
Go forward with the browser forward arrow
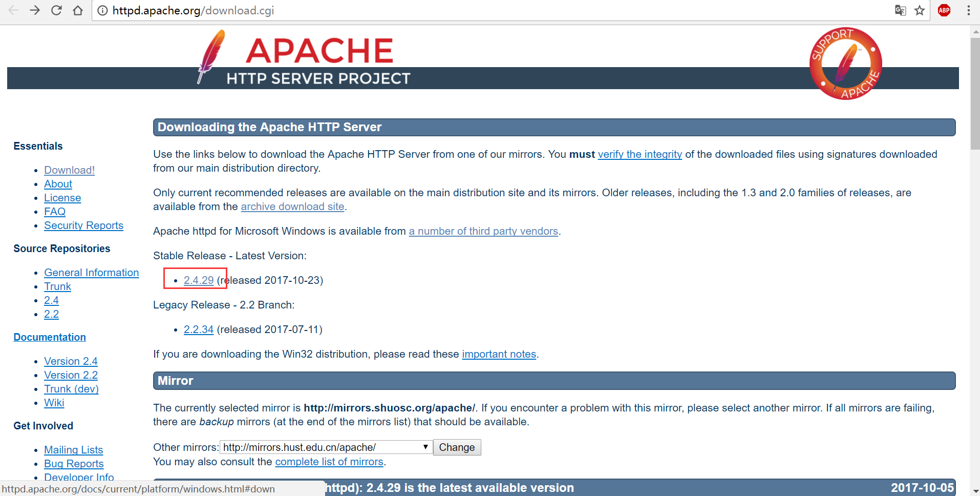35,10
